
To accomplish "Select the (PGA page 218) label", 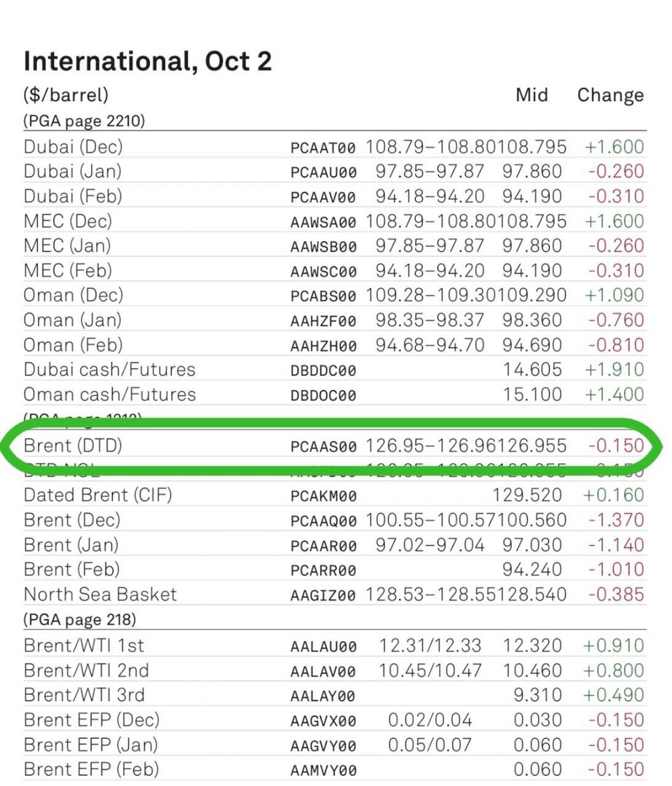I will click(80, 619).
